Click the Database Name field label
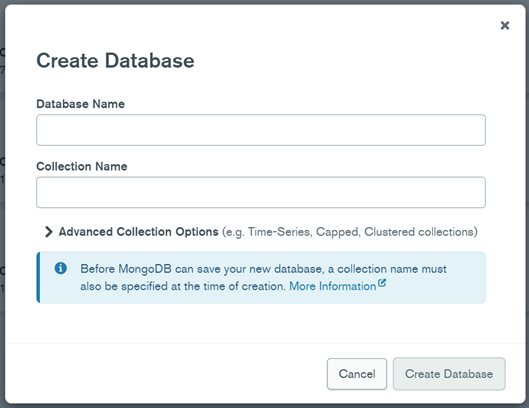The height and width of the screenshot is (408, 529). pyautogui.click(x=81, y=104)
